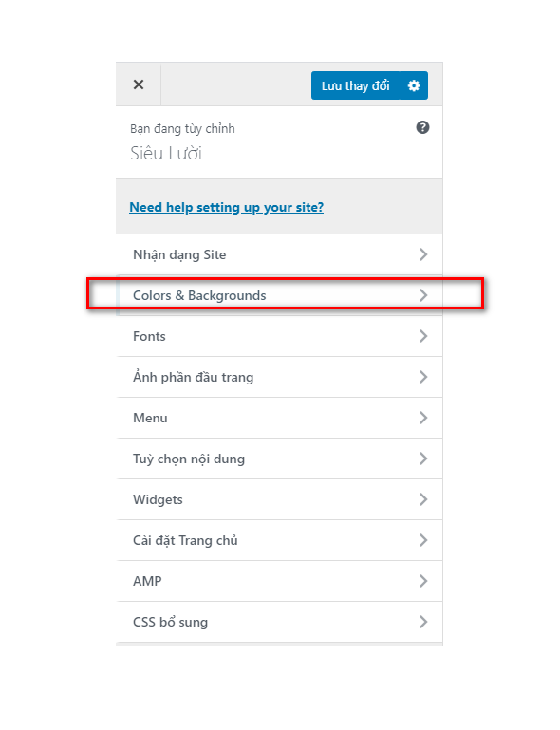The height and width of the screenshot is (730, 560).
Task: Expand the chevron beside AMP
Action: pos(423,581)
